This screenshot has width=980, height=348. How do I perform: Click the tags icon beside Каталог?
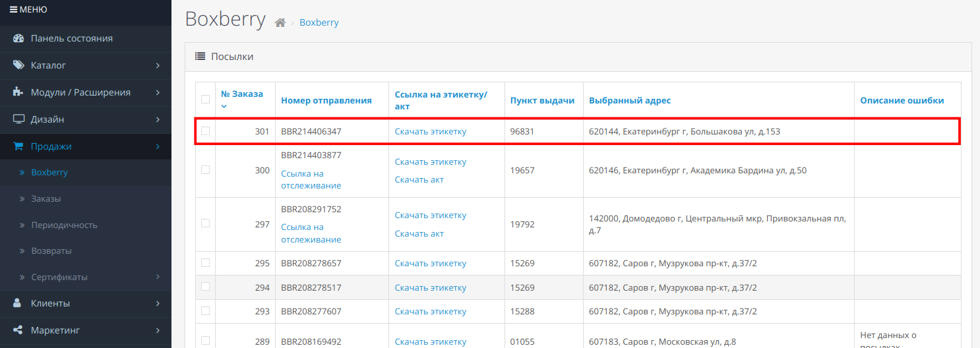pos(18,65)
